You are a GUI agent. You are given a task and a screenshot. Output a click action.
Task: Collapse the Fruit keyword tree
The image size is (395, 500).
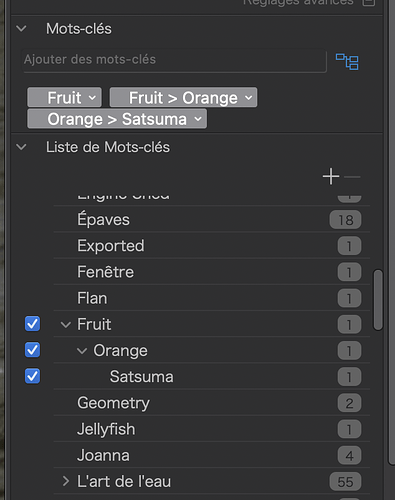(x=66, y=325)
